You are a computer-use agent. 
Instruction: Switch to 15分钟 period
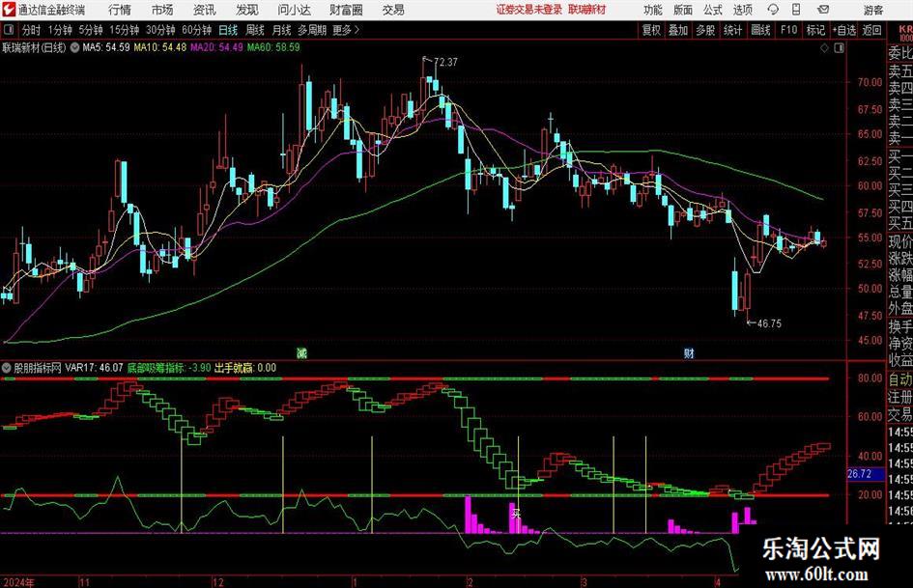tap(125, 30)
